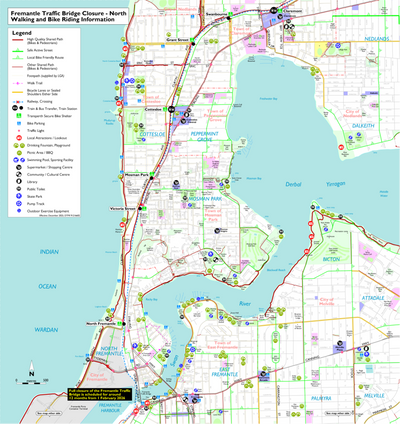The width and height of the screenshot is (400, 424).
Task: Click the Public Toilet icon in the legend
Action: (19, 189)
